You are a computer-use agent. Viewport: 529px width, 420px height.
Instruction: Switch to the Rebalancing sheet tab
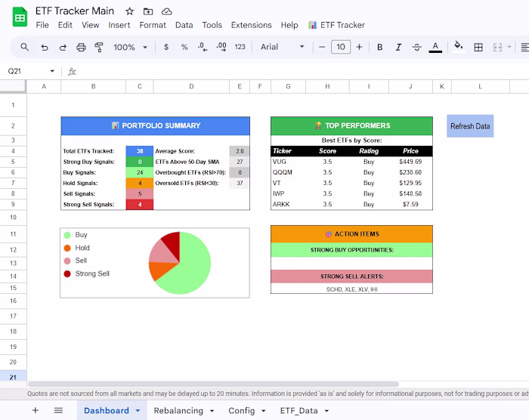tap(178, 410)
